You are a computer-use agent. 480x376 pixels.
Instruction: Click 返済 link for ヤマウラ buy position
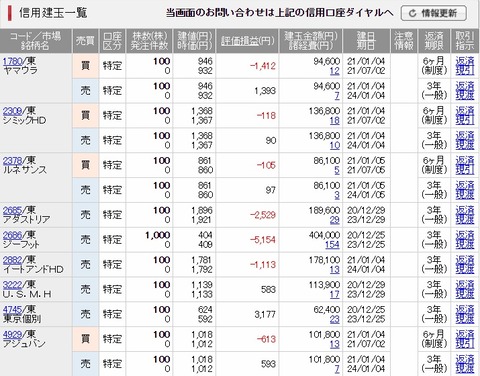coord(465,61)
